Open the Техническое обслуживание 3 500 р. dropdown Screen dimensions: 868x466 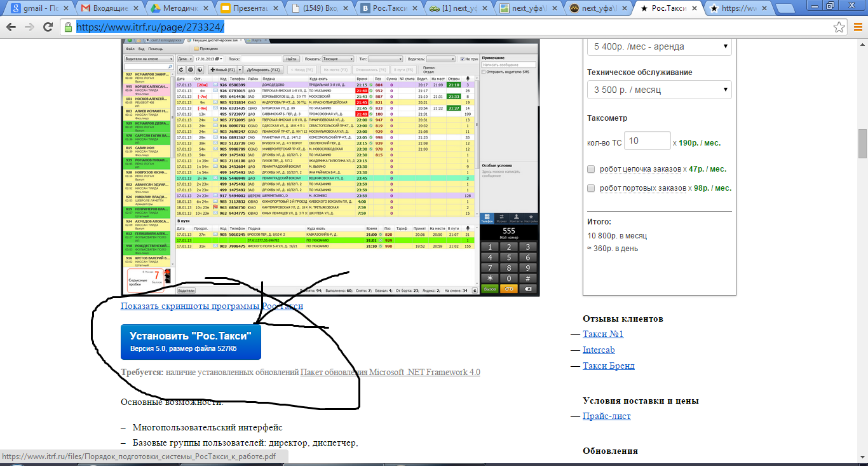point(660,90)
